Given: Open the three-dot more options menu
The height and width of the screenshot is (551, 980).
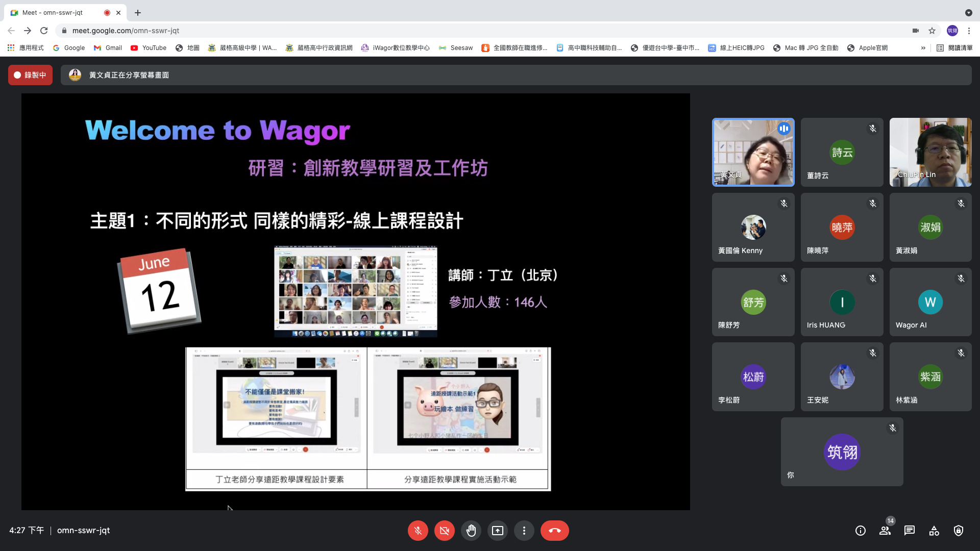Looking at the screenshot, I should click(524, 531).
